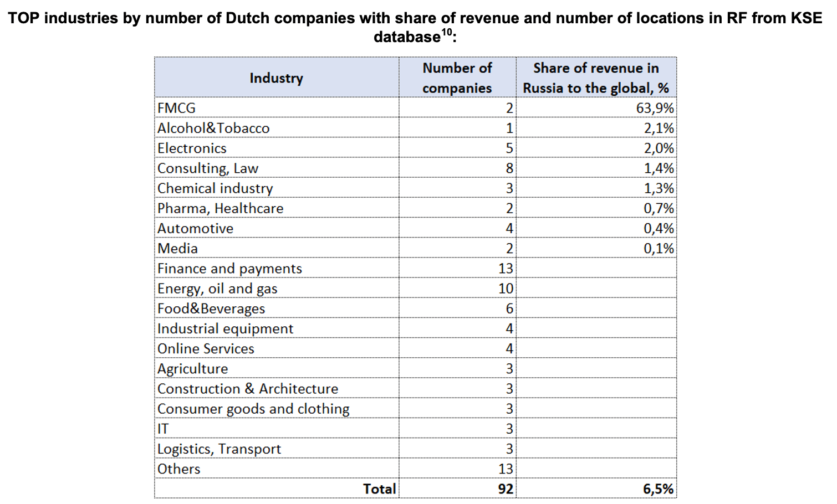The image size is (837, 504).
Task: Click the company count 5 for Electronics
Action: pos(509,148)
